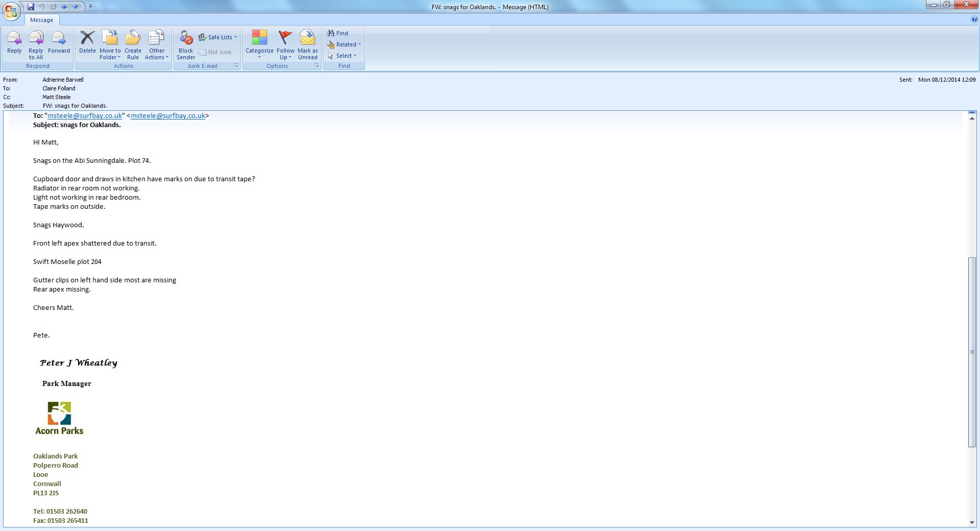This screenshot has width=980, height=531.
Task: Mark the message as unread
Action: point(308,45)
